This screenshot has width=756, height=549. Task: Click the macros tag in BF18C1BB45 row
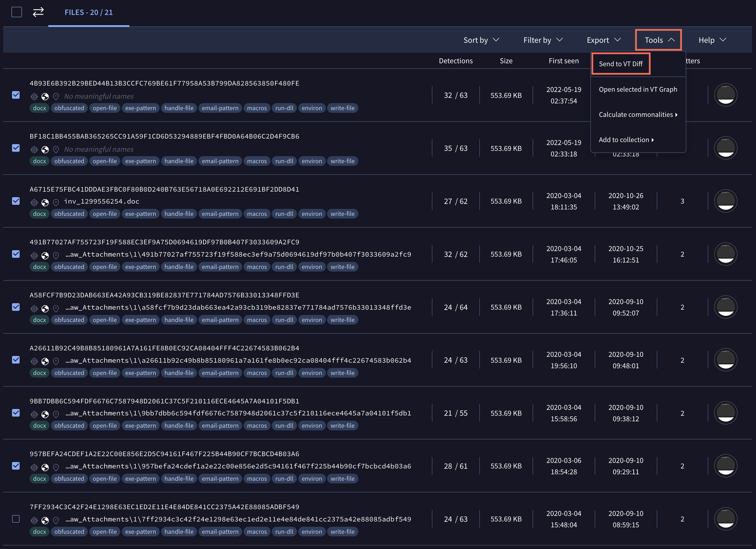pos(257,161)
